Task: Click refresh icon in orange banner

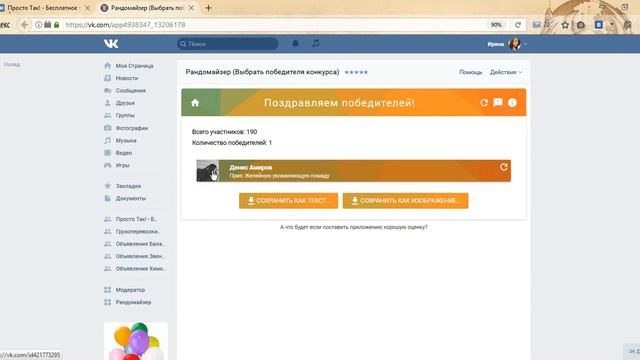Action: point(484,102)
